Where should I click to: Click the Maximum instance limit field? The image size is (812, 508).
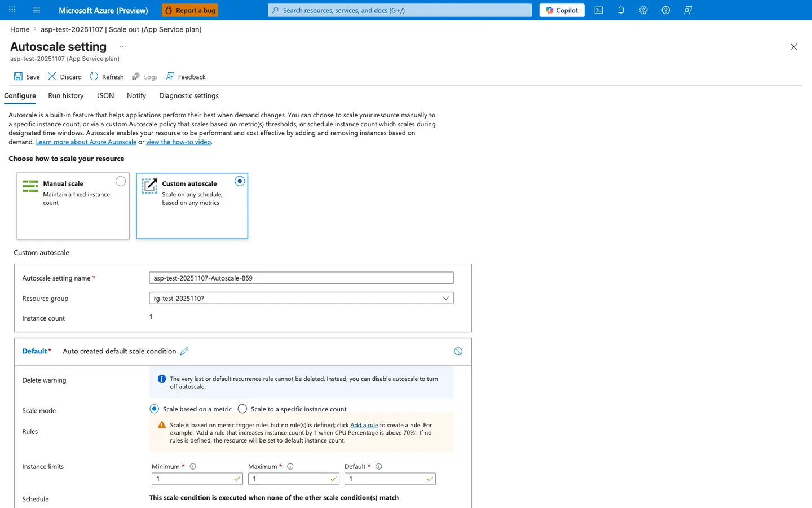294,479
